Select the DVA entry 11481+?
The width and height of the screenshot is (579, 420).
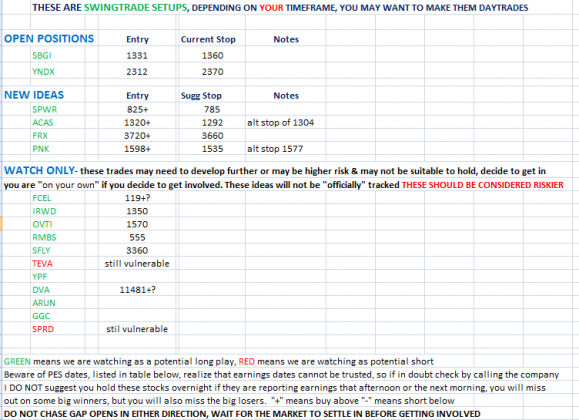137,290
